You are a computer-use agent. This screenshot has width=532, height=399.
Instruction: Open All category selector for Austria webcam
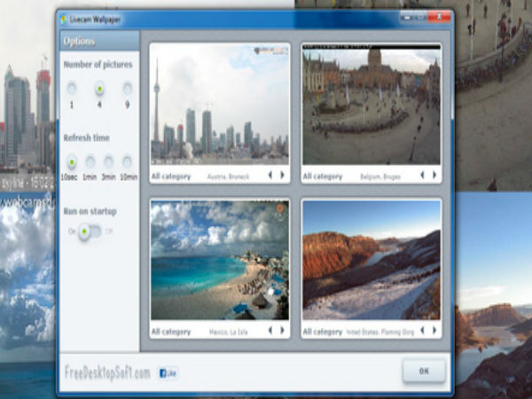tap(171, 176)
